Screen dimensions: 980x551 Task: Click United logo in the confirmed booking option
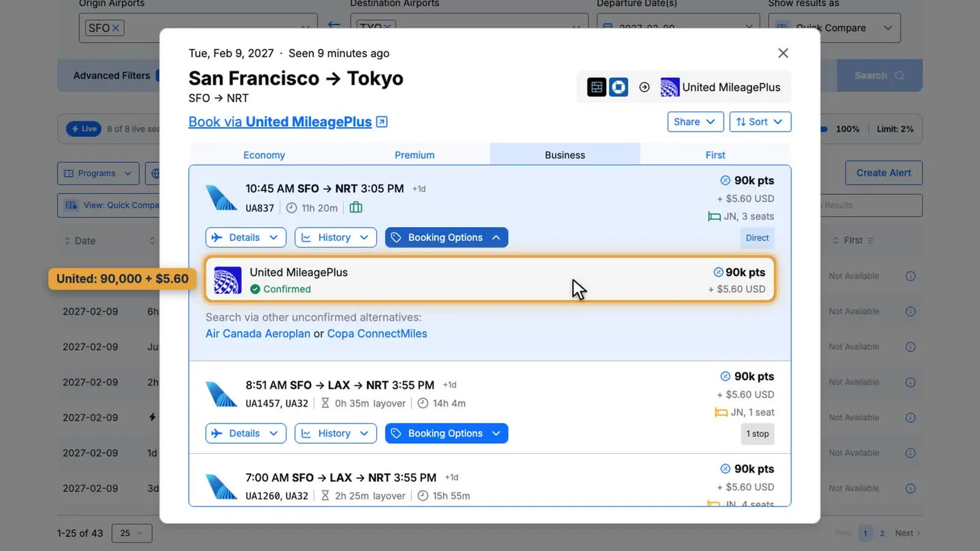pos(228,280)
